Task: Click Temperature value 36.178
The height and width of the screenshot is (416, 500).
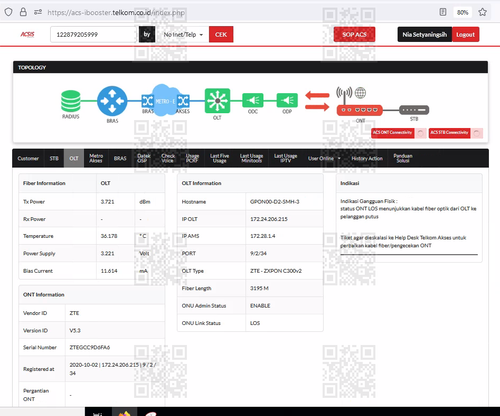Action: coord(109,236)
